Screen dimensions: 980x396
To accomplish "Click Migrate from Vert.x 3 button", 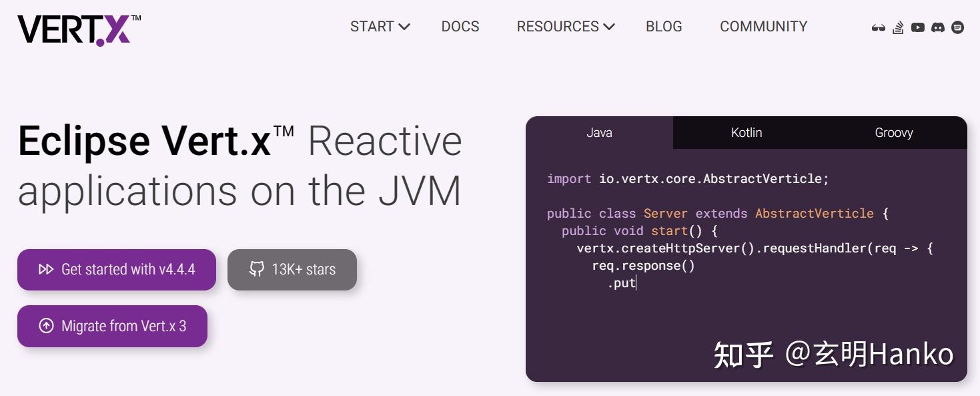I will tap(112, 326).
